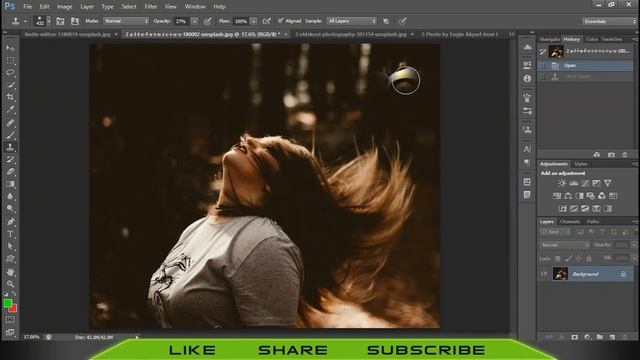Toggle ignore adjustment layers when cloning
Screen dimensions: 640x360
386,21
